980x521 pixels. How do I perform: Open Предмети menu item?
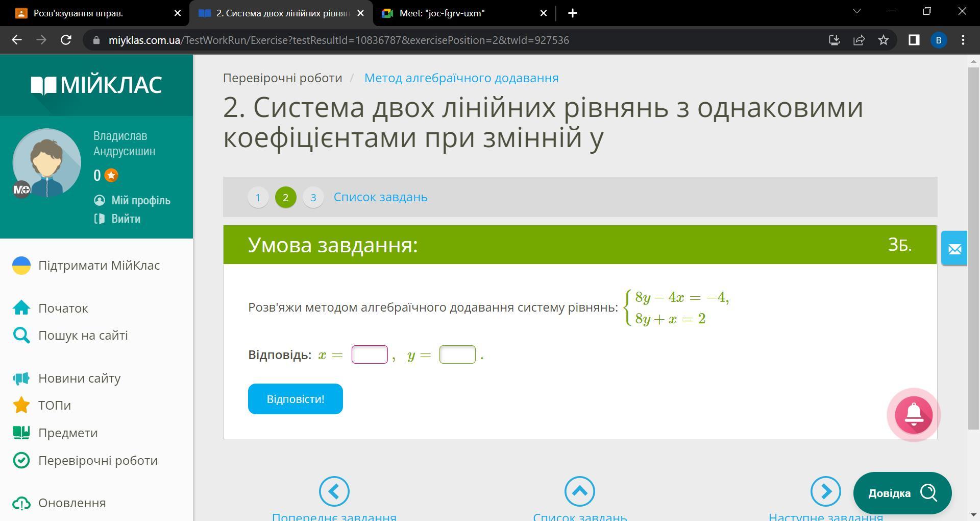click(x=68, y=433)
